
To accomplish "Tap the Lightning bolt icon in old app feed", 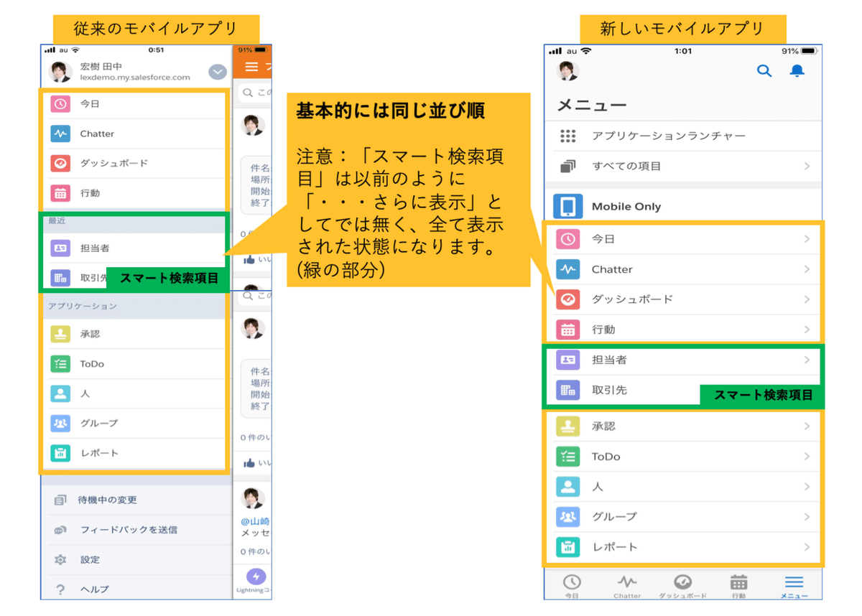I will [x=256, y=577].
